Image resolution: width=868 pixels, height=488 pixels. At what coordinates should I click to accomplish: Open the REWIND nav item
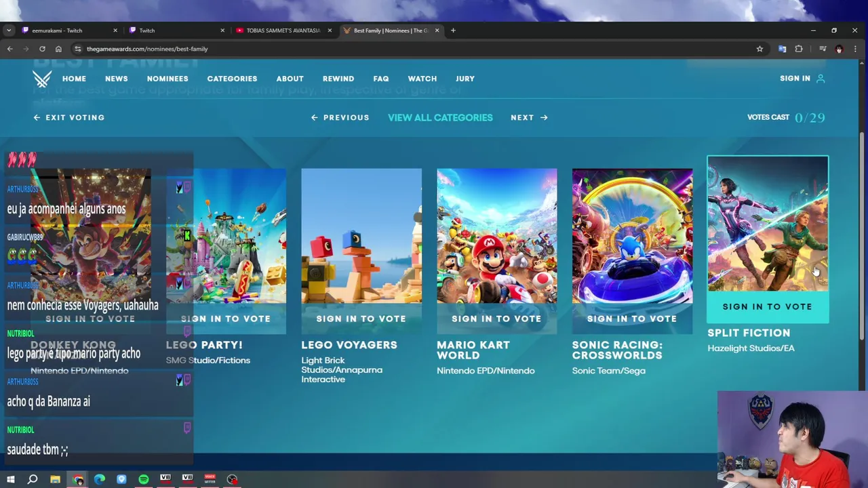click(x=338, y=79)
